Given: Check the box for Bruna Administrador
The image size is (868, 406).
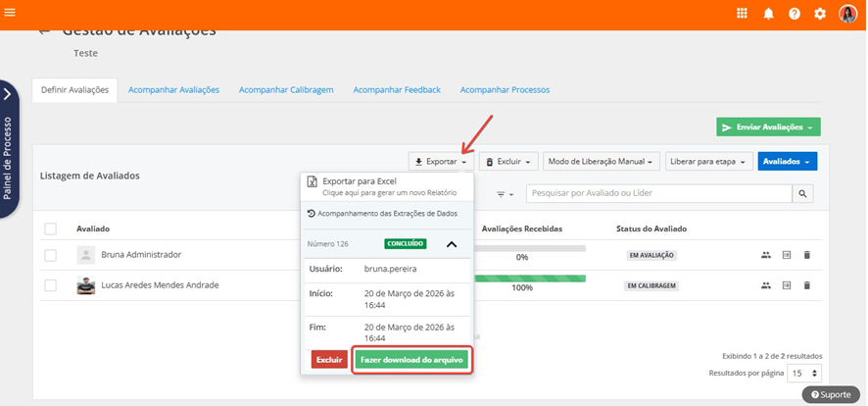Looking at the screenshot, I should point(50,255).
